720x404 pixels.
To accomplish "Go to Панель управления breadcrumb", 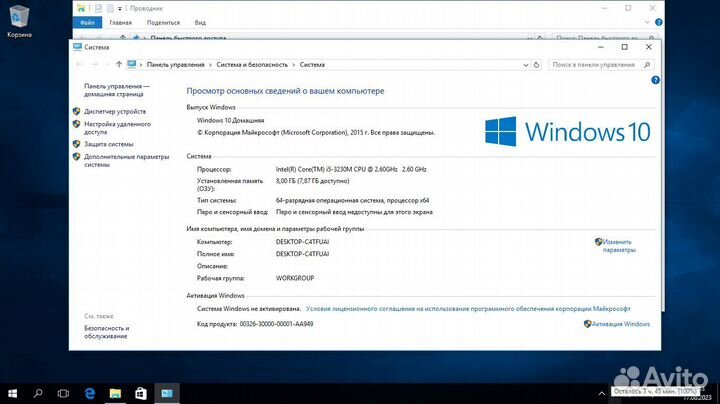I will pyautogui.click(x=175, y=65).
